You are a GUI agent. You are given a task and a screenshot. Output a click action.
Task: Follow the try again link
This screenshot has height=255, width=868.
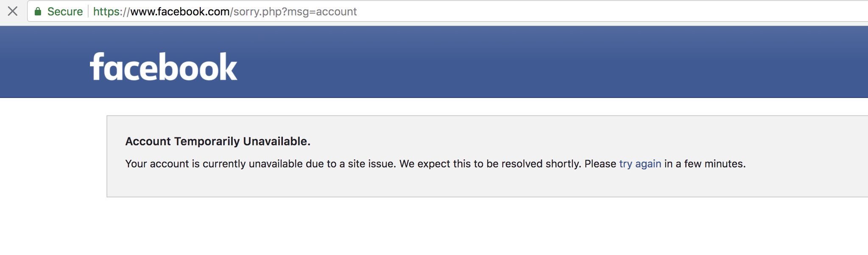[640, 164]
